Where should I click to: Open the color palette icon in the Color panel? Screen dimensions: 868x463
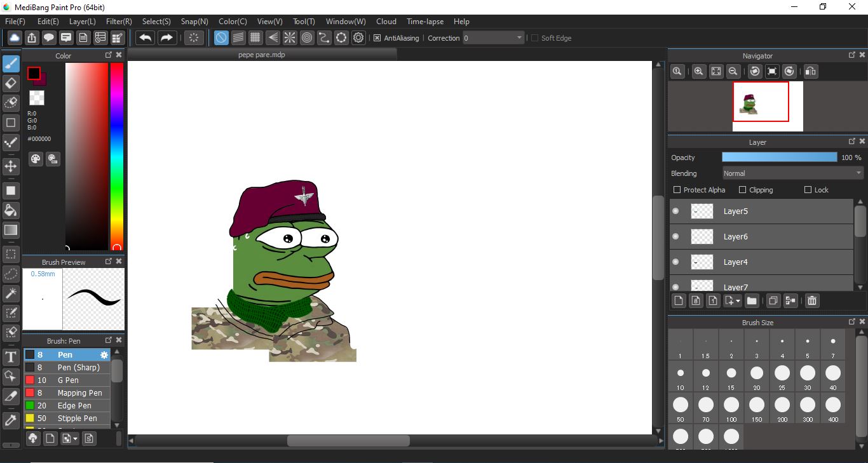point(36,159)
